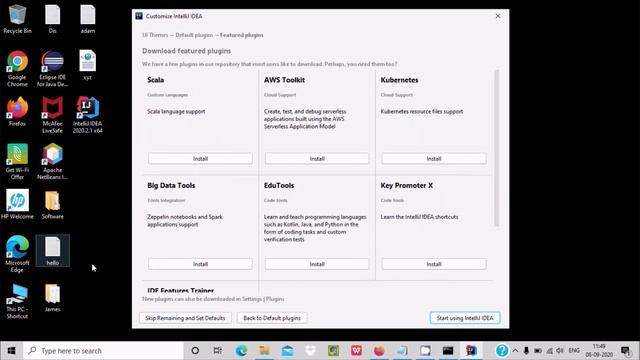Click the IDE Features Trainer heading
The width and height of the screenshot is (640, 360).
[180, 290]
